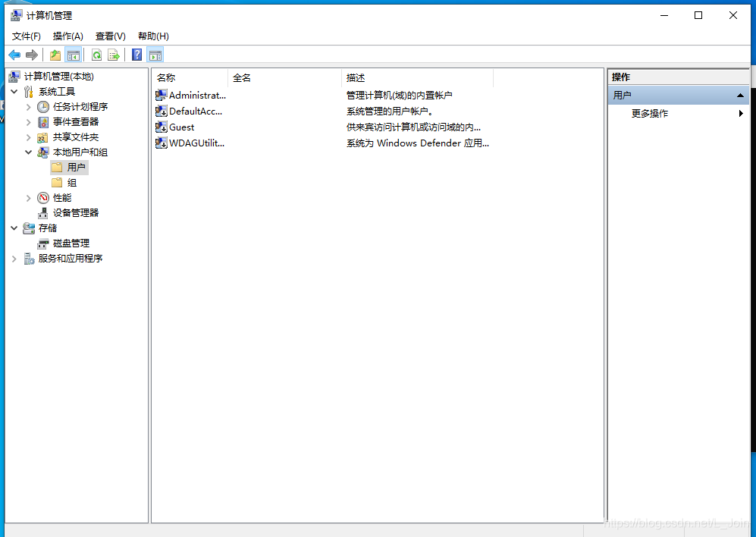Click the 性能 gauge icon
The height and width of the screenshot is (537, 756).
pyautogui.click(x=43, y=198)
